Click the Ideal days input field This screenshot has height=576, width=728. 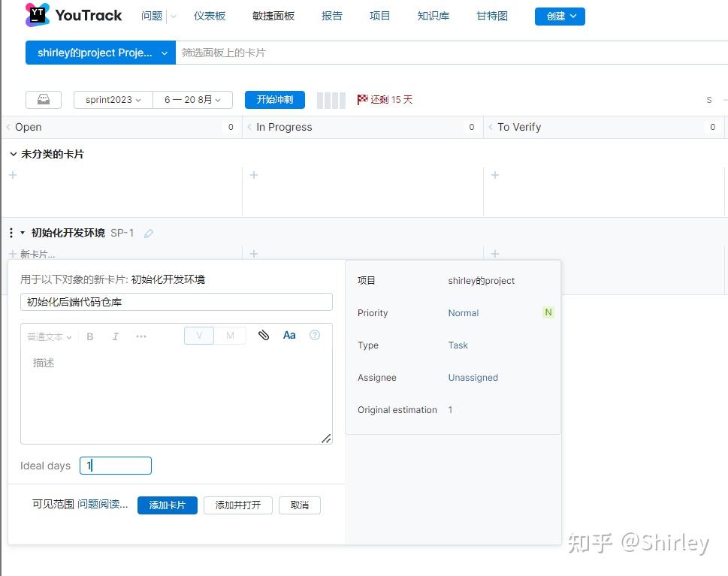coord(115,466)
